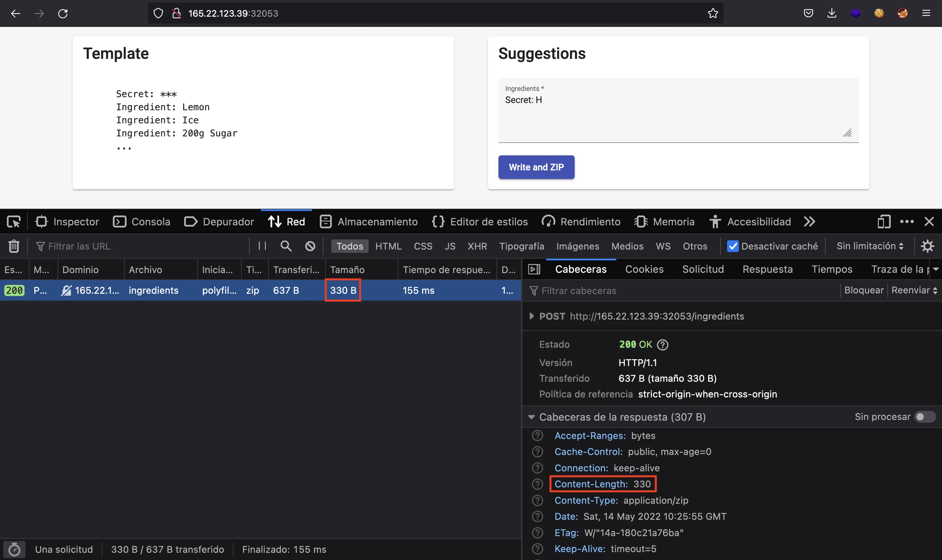The image size is (942, 560).
Task: Switch to the Consola tab
Action: click(142, 221)
